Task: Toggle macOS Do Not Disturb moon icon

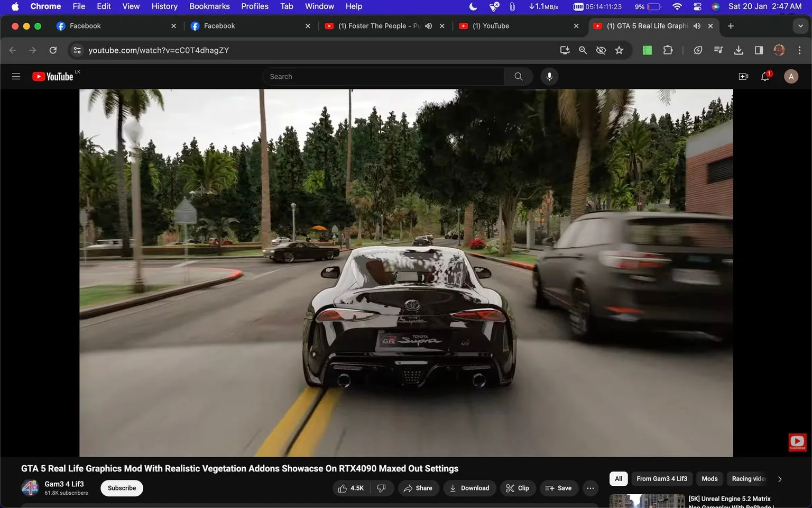Action: pos(473,6)
